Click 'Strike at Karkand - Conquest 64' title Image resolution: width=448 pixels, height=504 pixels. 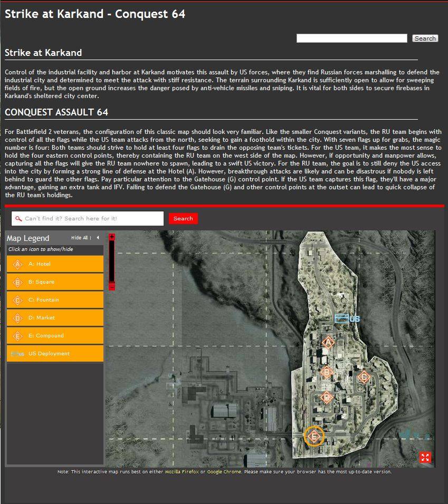click(x=95, y=14)
